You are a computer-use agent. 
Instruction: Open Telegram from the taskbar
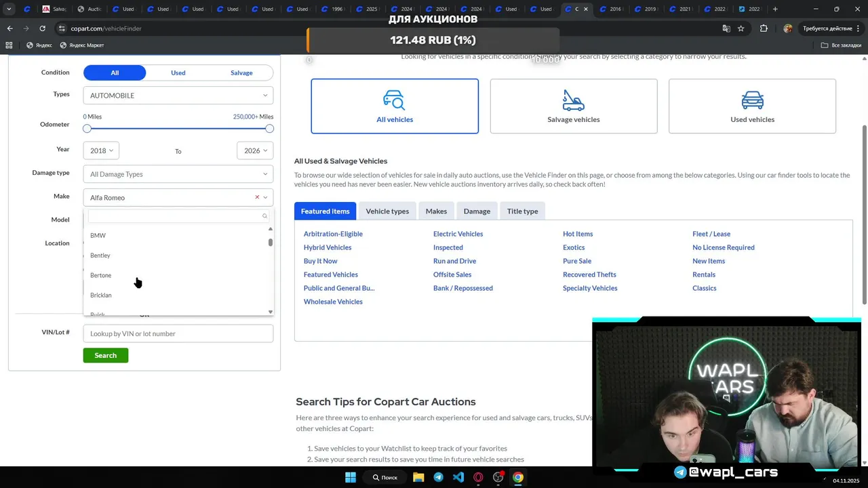438,477
